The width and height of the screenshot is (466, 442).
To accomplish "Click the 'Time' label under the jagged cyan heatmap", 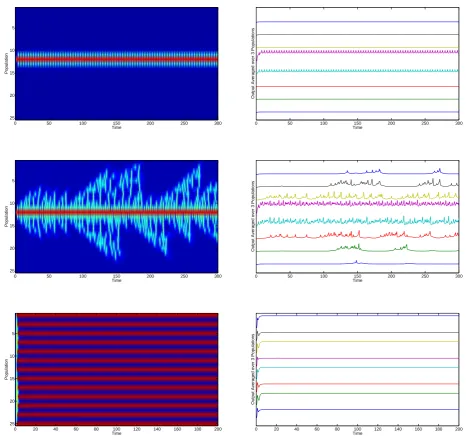I will pos(116,280).
